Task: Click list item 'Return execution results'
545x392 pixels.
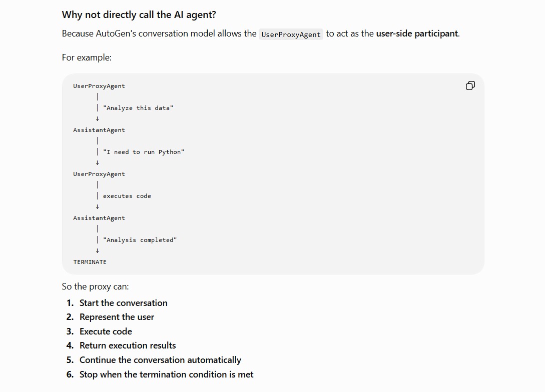Action: click(128, 345)
